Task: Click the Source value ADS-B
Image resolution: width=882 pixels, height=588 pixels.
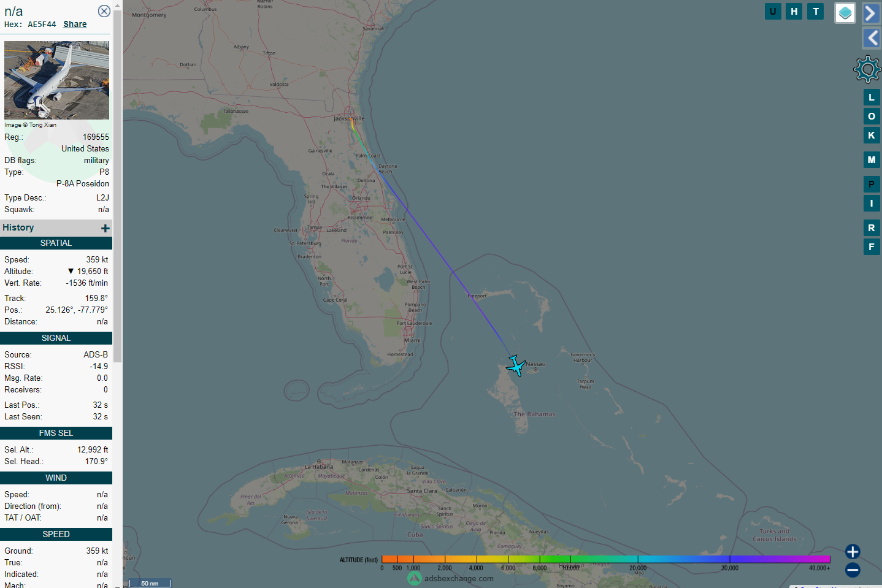Action: [96, 354]
